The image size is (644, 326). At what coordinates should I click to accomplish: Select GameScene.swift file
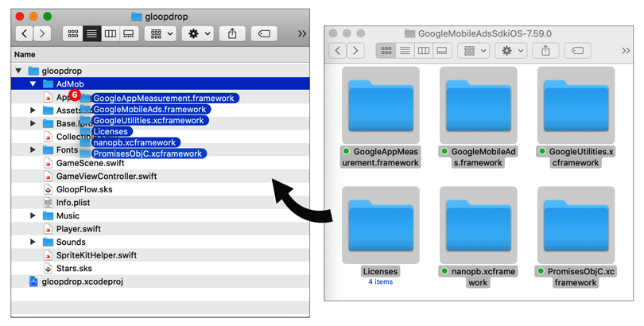coord(160,163)
